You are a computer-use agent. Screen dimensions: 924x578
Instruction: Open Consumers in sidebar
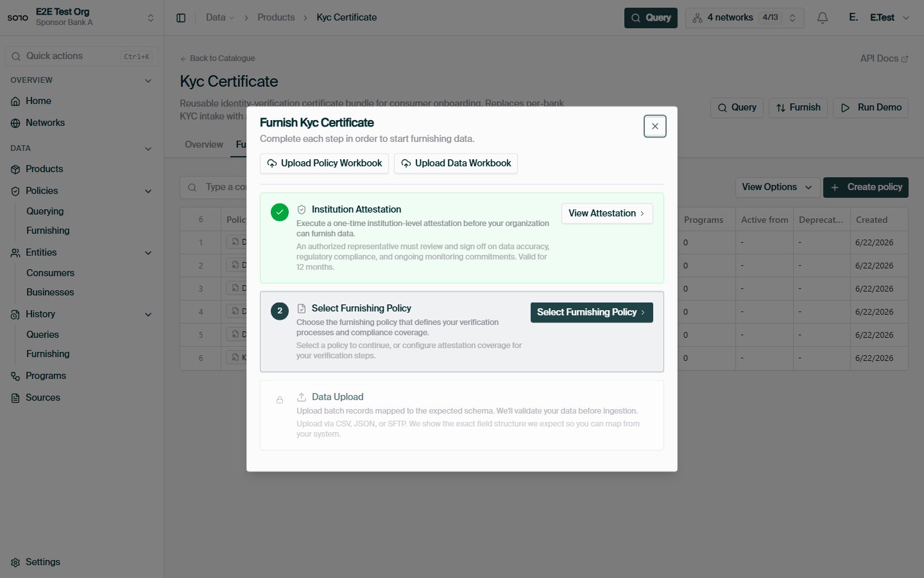(x=50, y=273)
